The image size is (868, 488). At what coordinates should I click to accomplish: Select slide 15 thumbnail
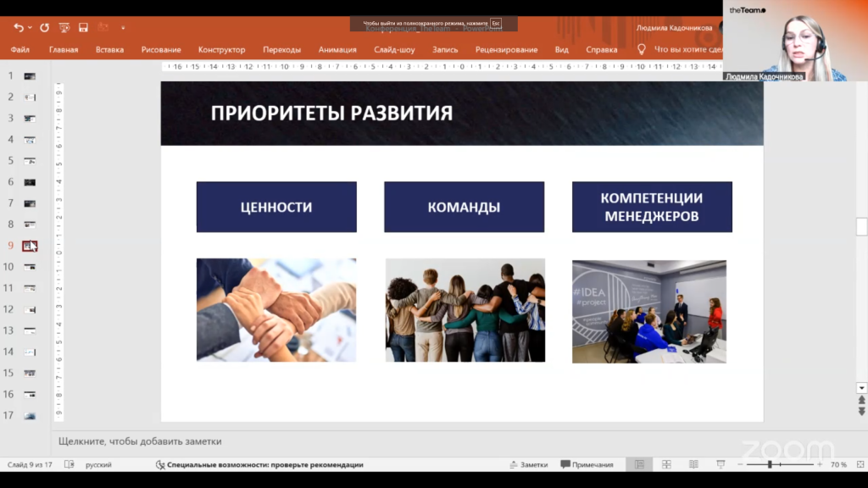(30, 373)
